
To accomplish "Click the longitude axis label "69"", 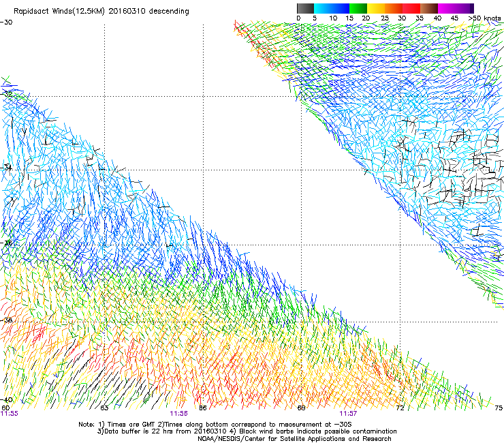I will click(301, 408).
